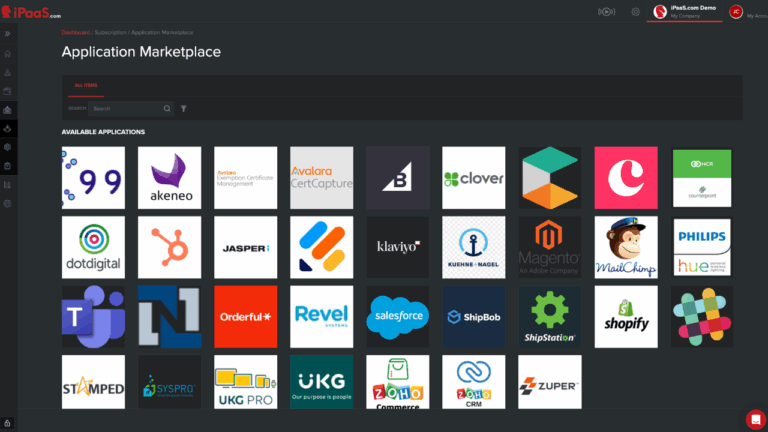Click the Dashboard breadcrumb link

(x=76, y=33)
